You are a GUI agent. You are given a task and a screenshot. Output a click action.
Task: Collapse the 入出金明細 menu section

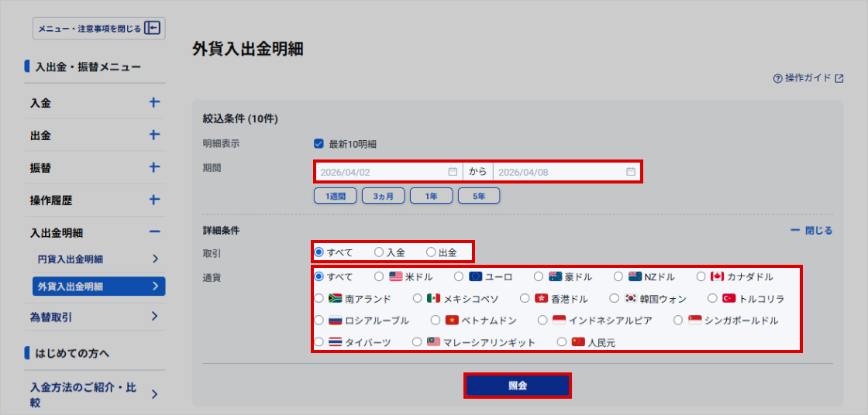(154, 232)
